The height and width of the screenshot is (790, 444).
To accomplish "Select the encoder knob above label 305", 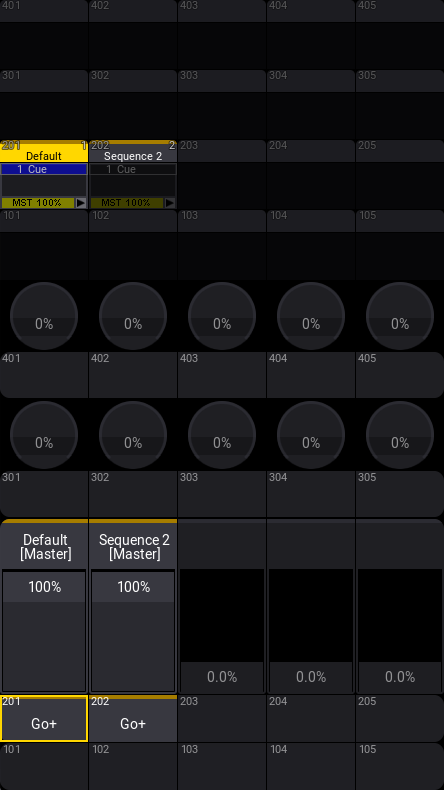I will pyautogui.click(x=400, y=435).
